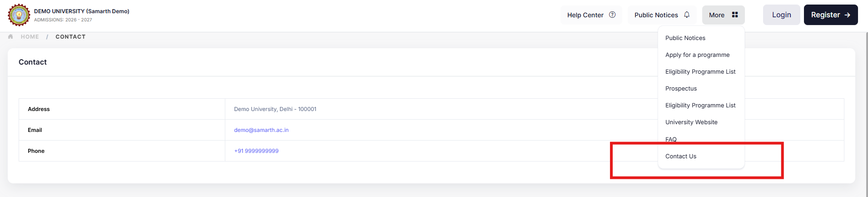
Task: Select University Website in the menu
Action: (691, 122)
